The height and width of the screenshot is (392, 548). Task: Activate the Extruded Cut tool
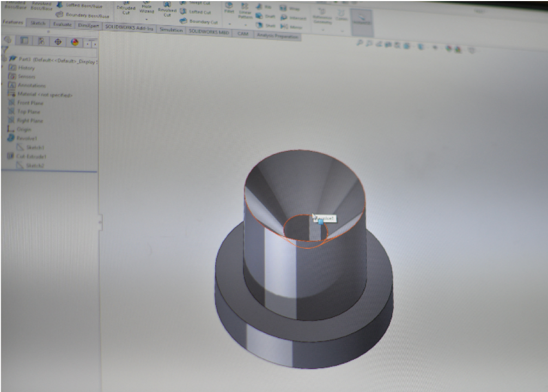click(126, 8)
